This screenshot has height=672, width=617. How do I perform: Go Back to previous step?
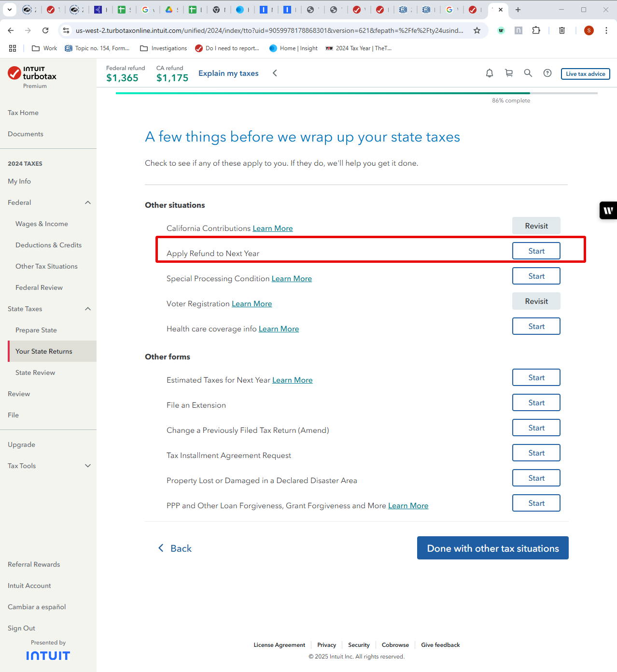[x=175, y=548]
